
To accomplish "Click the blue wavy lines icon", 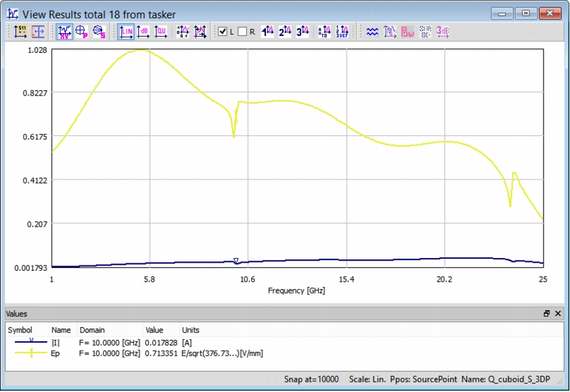I will pyautogui.click(x=372, y=32).
